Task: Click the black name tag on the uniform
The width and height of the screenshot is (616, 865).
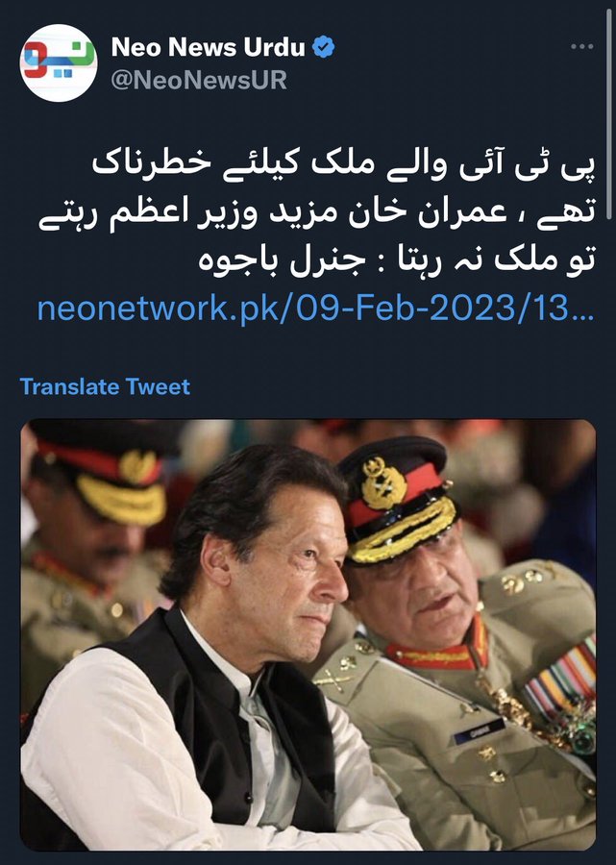Action: pos(479,731)
